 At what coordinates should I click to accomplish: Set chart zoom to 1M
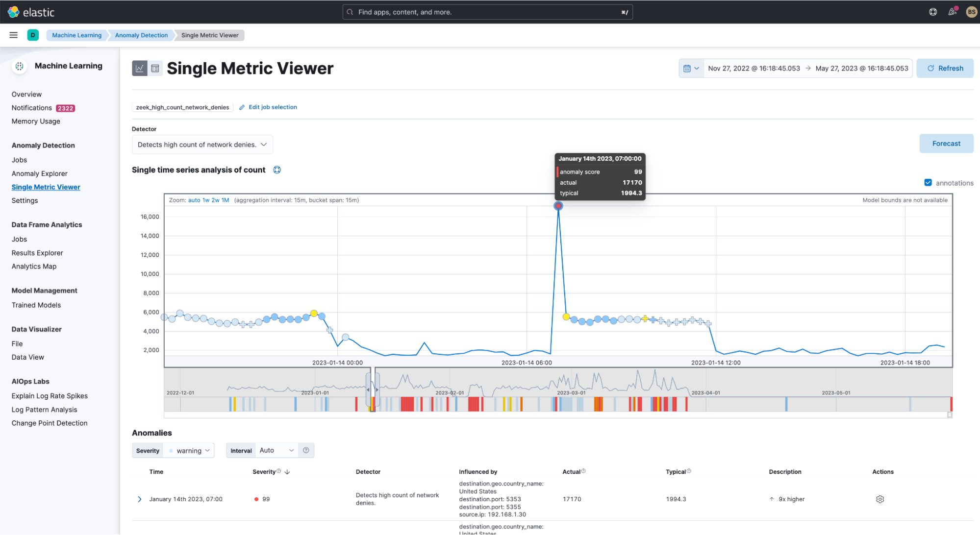225,200
